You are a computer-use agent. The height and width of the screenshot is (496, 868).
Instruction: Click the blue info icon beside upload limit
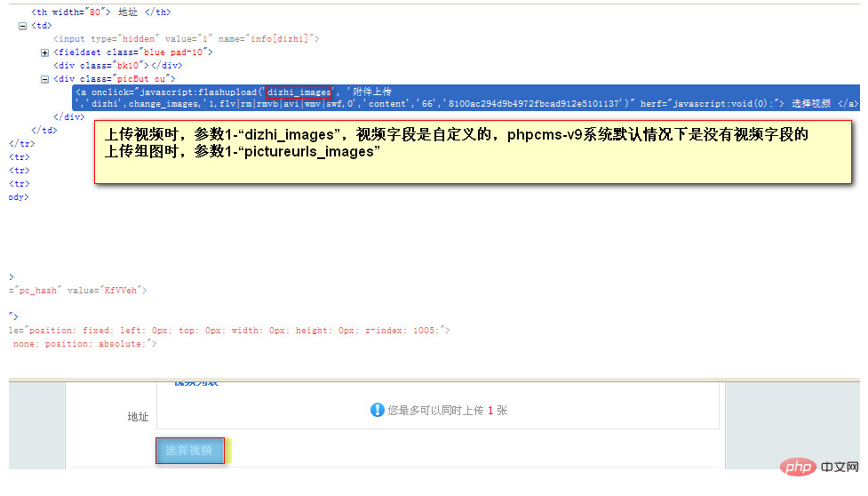click(x=377, y=410)
